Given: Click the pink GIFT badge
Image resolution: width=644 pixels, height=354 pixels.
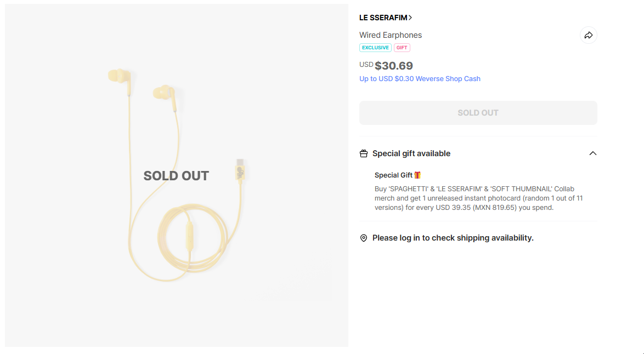Looking at the screenshot, I should [402, 48].
